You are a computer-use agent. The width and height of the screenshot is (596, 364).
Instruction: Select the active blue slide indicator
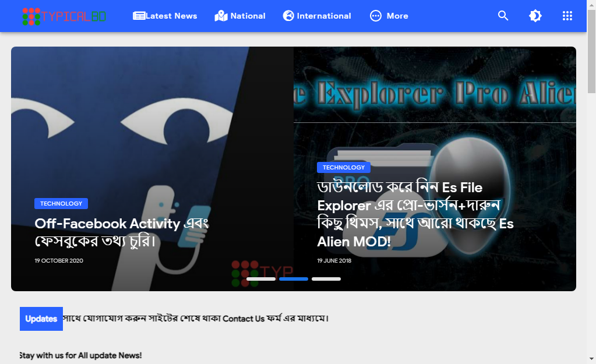pos(294,279)
